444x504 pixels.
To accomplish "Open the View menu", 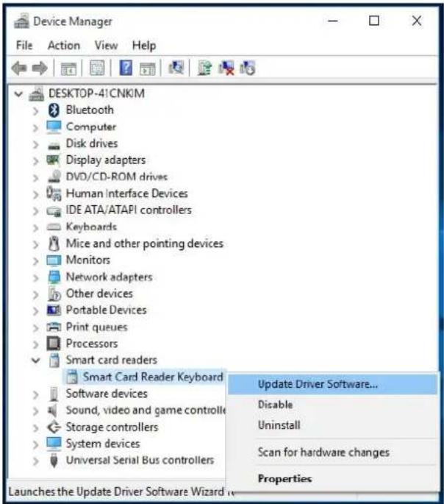I will point(106,46).
